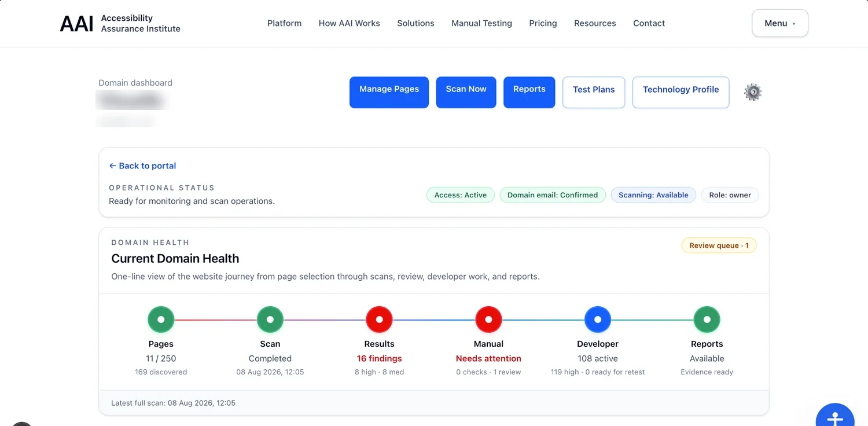Click the Scanning: Available pill
The width and height of the screenshot is (868, 426).
coord(653,195)
